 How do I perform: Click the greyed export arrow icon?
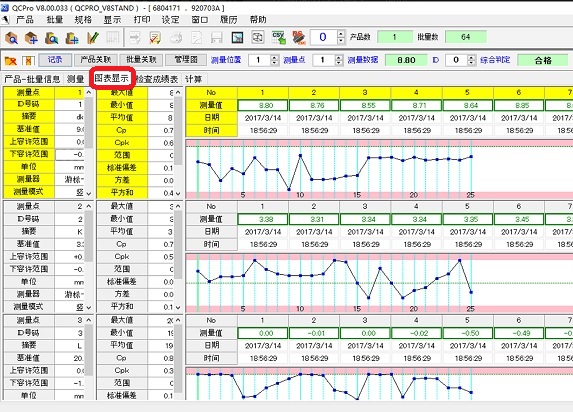coord(135,37)
